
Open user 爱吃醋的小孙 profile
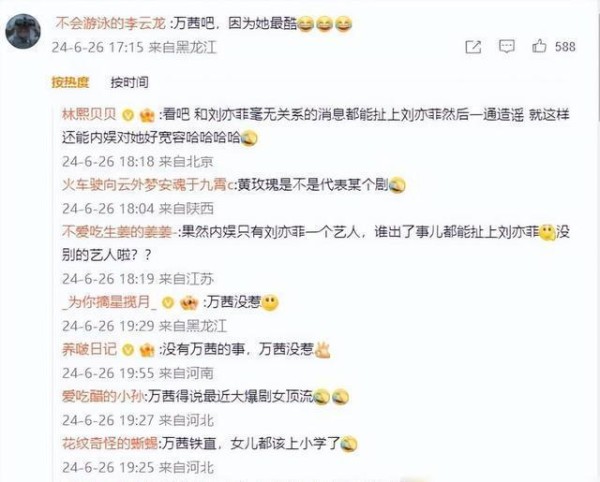pyautogui.click(x=103, y=397)
